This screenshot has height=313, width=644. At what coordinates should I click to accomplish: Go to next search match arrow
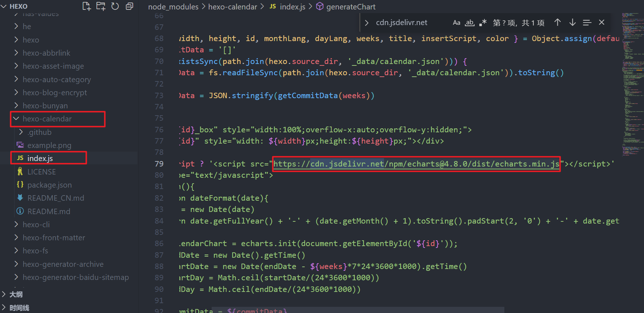tap(572, 23)
